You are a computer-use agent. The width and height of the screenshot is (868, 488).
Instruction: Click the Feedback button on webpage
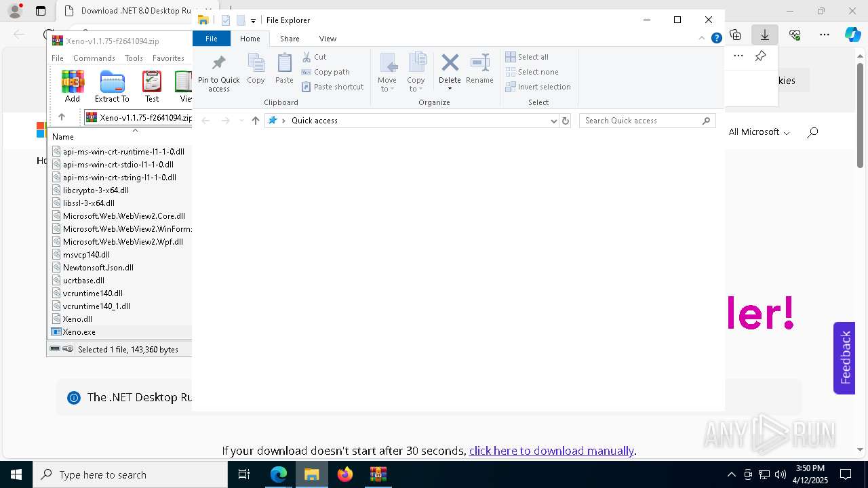[x=844, y=358]
